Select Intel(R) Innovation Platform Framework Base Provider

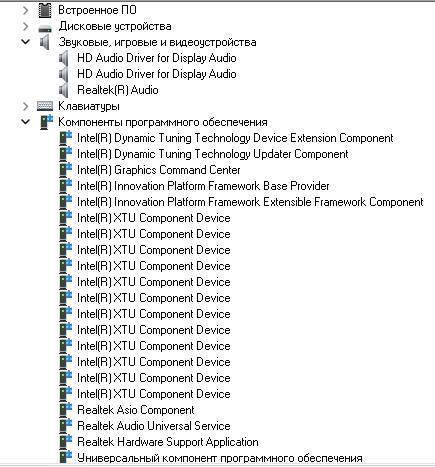(x=203, y=186)
